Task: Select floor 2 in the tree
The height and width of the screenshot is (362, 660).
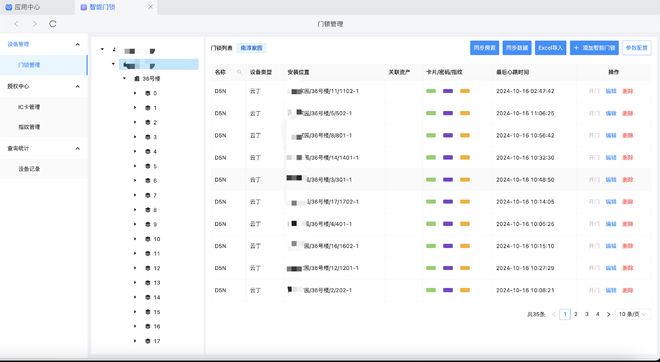Action: pos(155,122)
